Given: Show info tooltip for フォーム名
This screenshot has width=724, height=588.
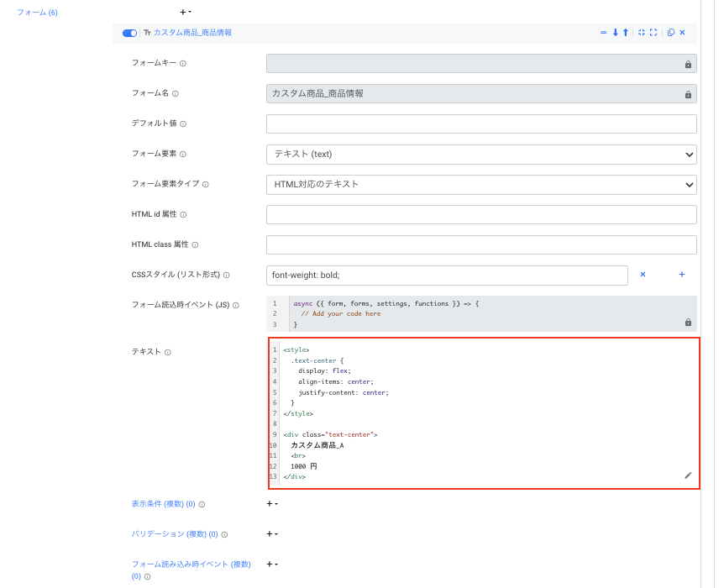Looking at the screenshot, I should [176, 93].
